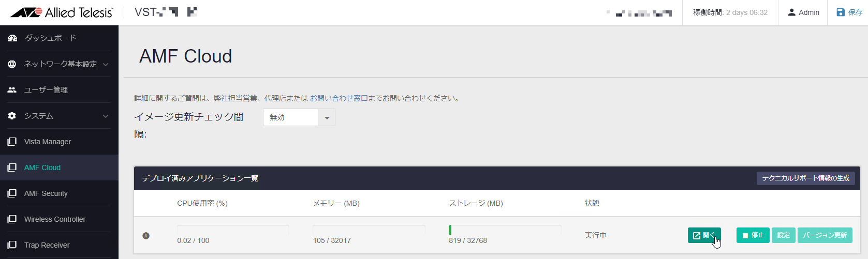This screenshot has height=259, width=868.
Task: Click the 0.02 / 100 CPU value
Action: pos(193,240)
